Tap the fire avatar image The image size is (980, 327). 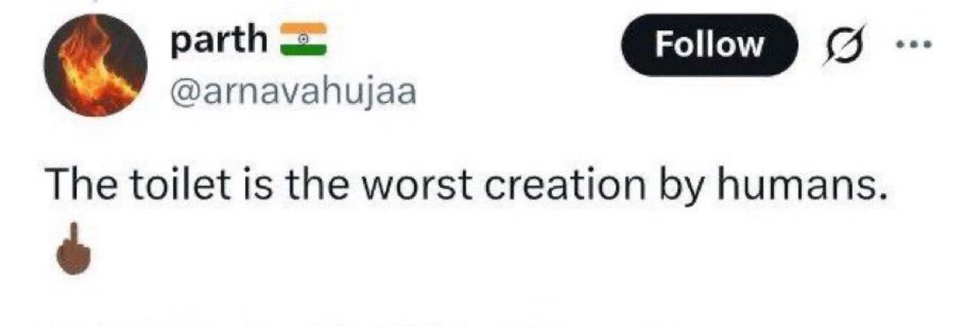point(96,74)
